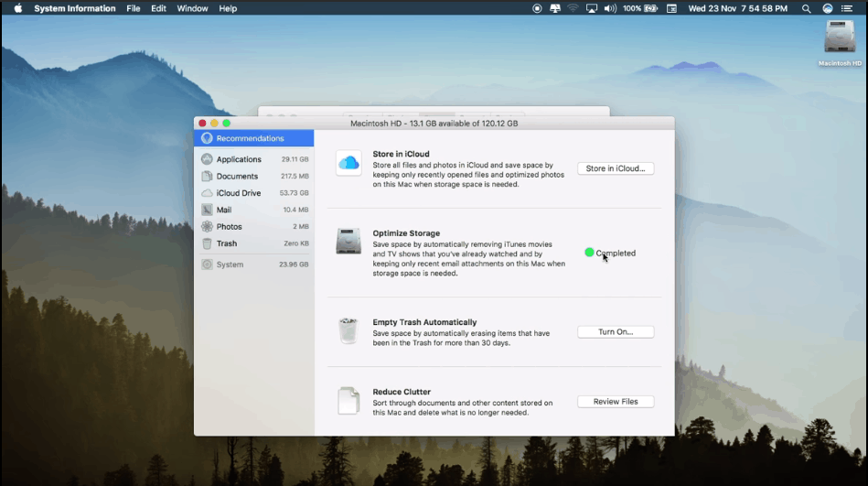Click the 53.73 GB iCloud Drive size
This screenshot has height=486, width=868.
(x=294, y=193)
